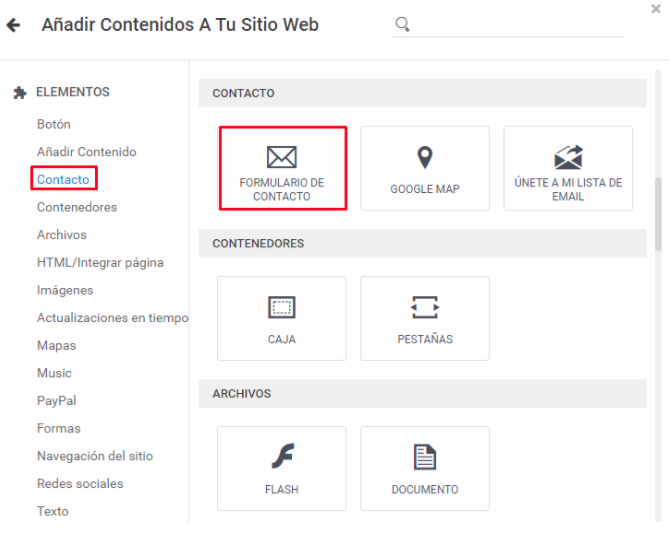Open Redes sociales category

80,484
